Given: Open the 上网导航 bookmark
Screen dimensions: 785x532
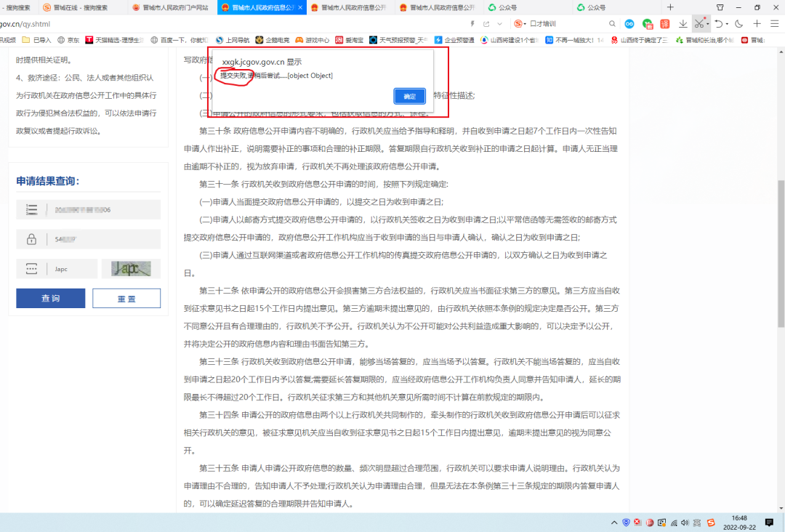Looking at the screenshot, I should coord(233,40).
